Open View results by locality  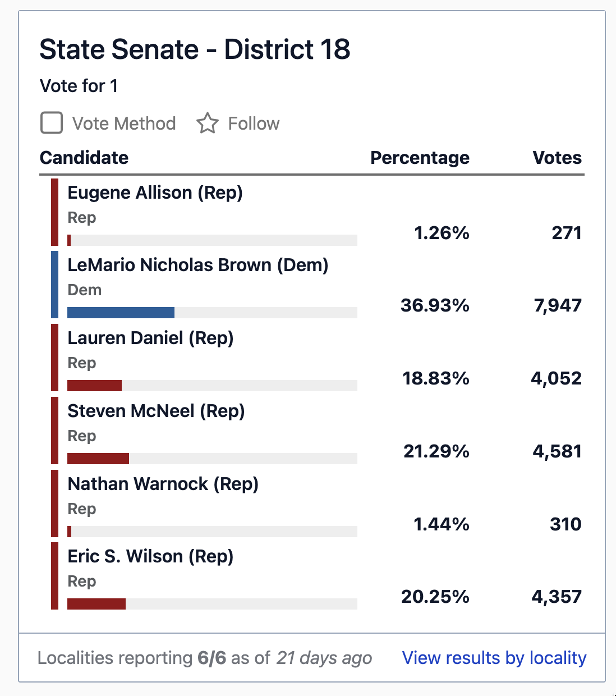(494, 657)
